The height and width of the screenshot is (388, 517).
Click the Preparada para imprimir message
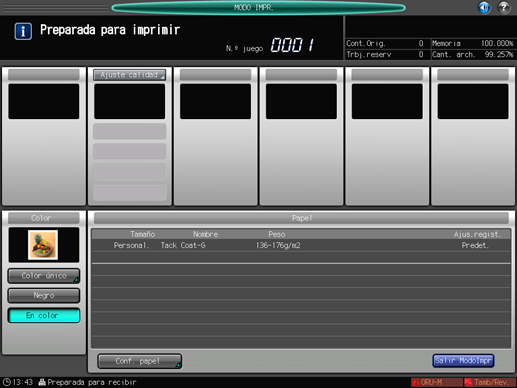(110, 30)
